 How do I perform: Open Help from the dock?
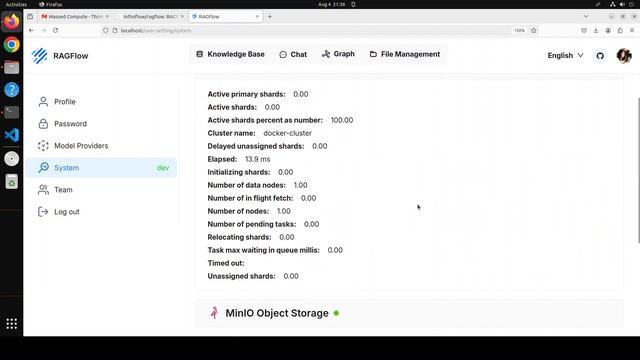[x=11, y=90]
